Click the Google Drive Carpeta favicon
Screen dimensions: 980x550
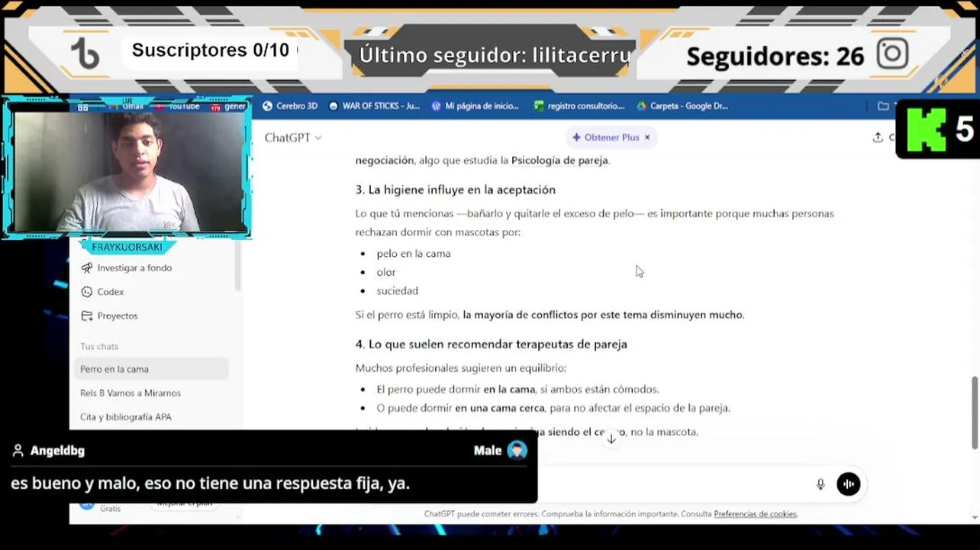pos(642,106)
